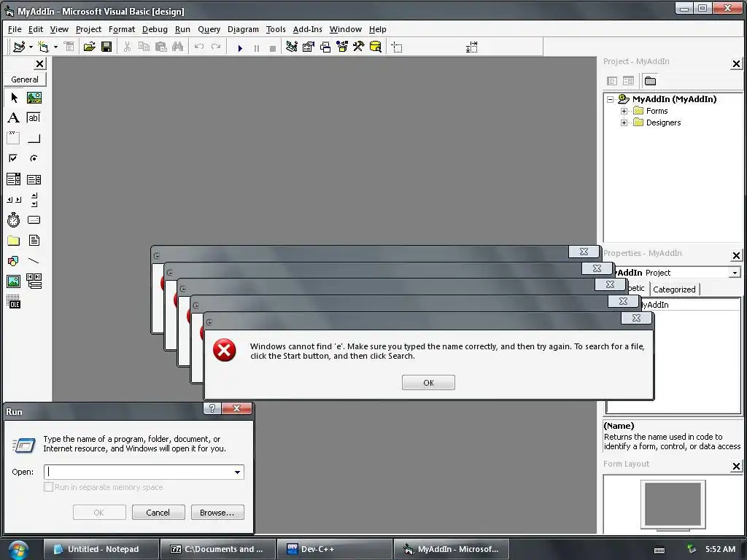
Task: Select the Frame control in the toolbox
Action: point(14,138)
